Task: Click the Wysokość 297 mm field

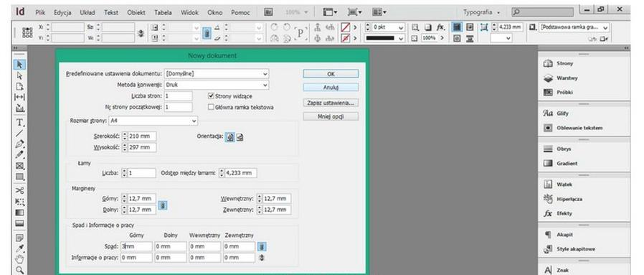Action: coord(142,147)
